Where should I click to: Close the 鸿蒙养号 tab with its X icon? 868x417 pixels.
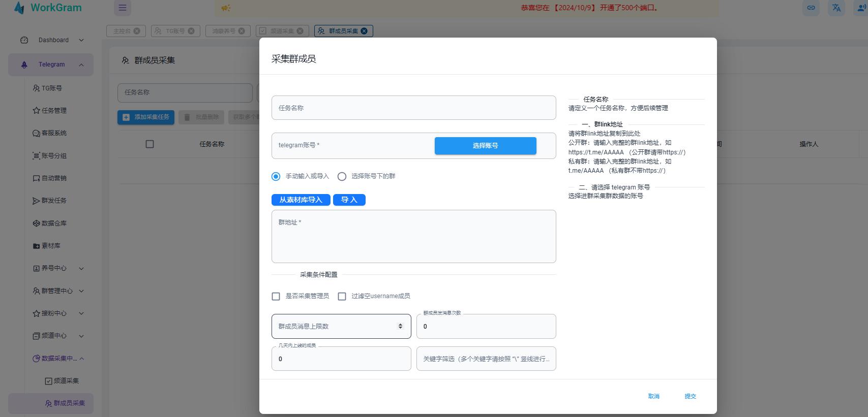click(x=242, y=31)
